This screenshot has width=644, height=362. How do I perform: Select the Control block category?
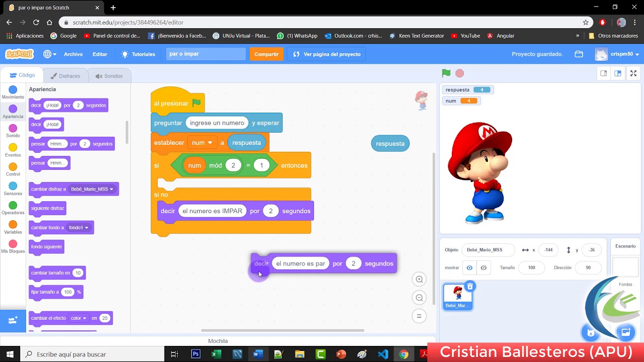click(13, 170)
